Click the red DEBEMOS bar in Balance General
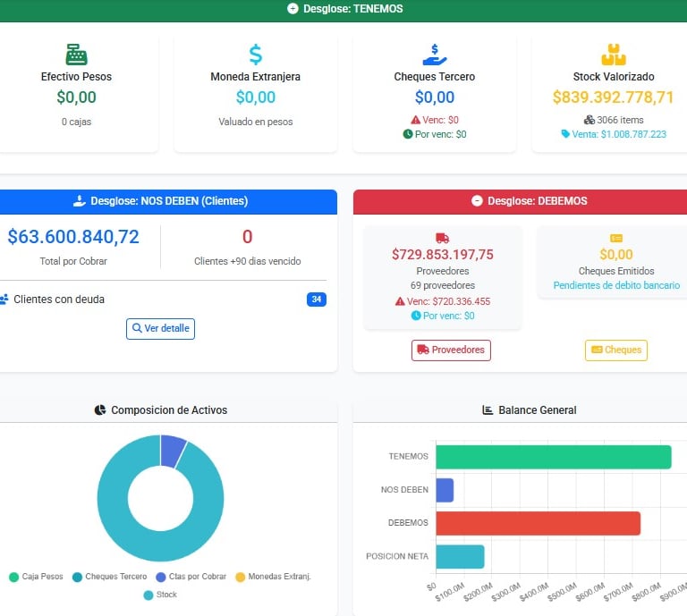This screenshot has height=616, width=687. (x=538, y=523)
